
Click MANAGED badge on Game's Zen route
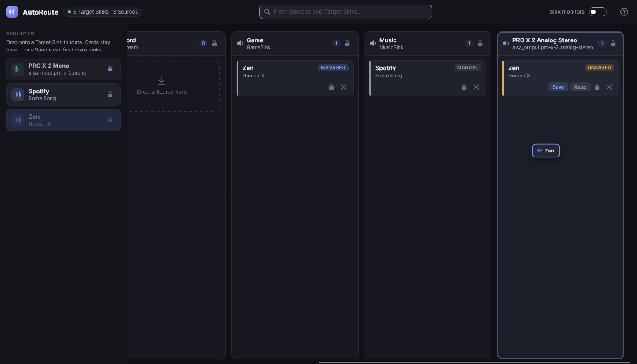click(x=333, y=68)
